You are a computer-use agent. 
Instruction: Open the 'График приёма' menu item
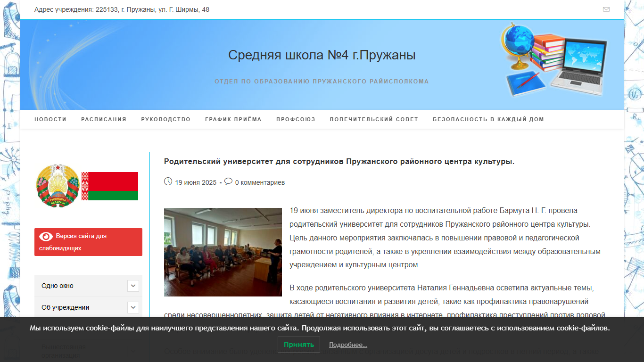coord(233,119)
